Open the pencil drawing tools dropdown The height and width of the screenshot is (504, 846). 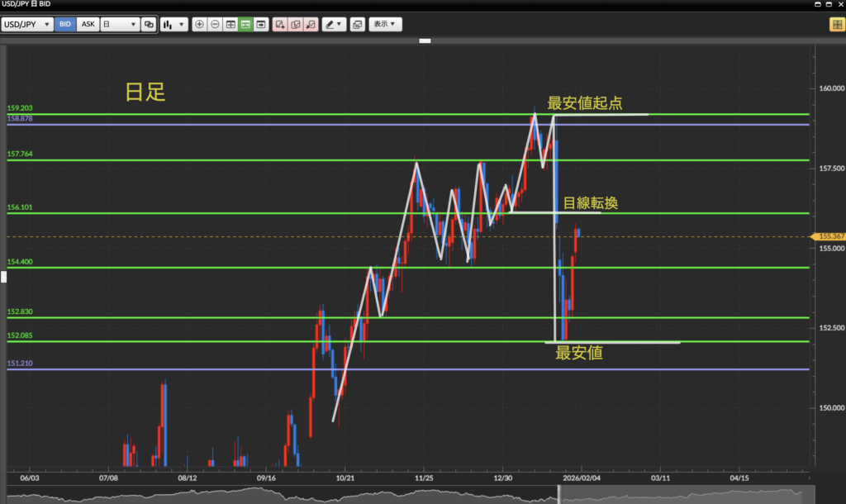[x=334, y=25]
